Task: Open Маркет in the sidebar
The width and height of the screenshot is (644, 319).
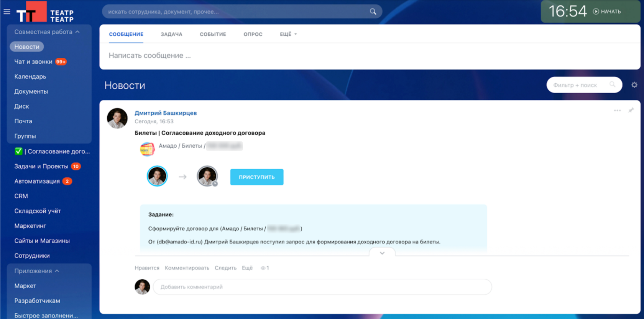Action: pos(25,286)
